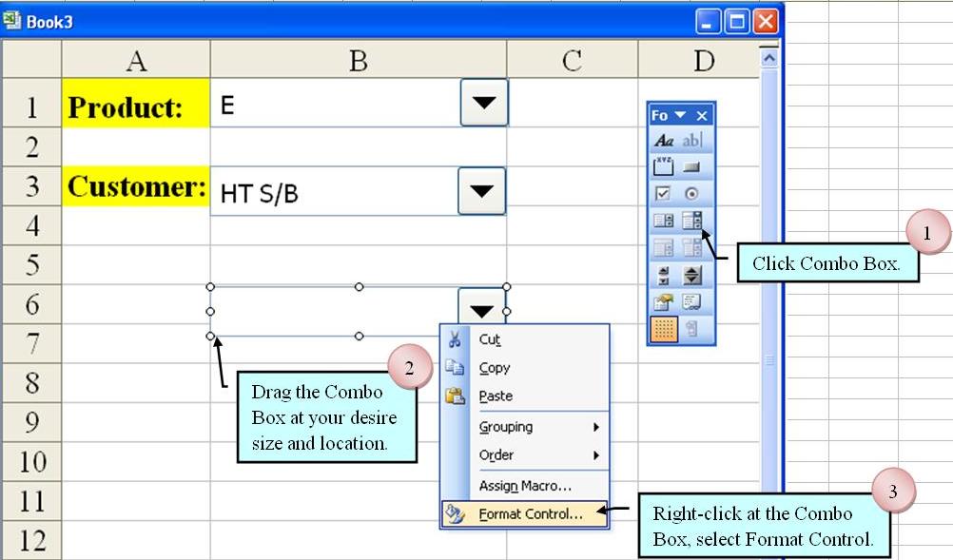
Task: Select the Combo Box tool on Forms toolbar
Action: coord(691,221)
